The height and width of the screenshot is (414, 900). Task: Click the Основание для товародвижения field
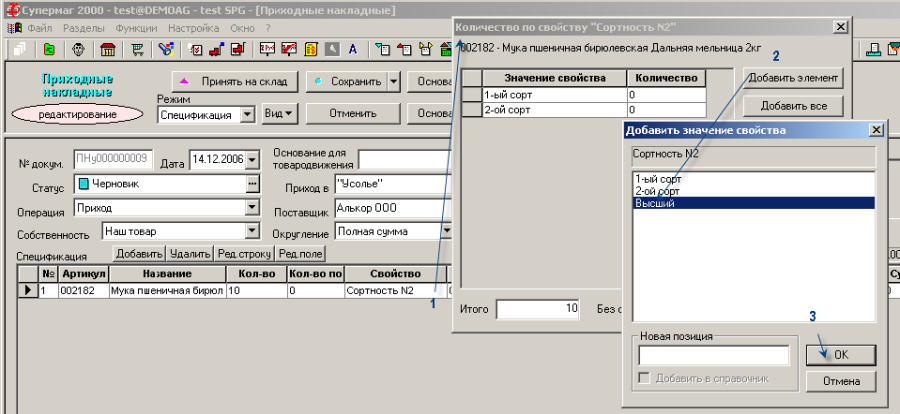(406, 158)
